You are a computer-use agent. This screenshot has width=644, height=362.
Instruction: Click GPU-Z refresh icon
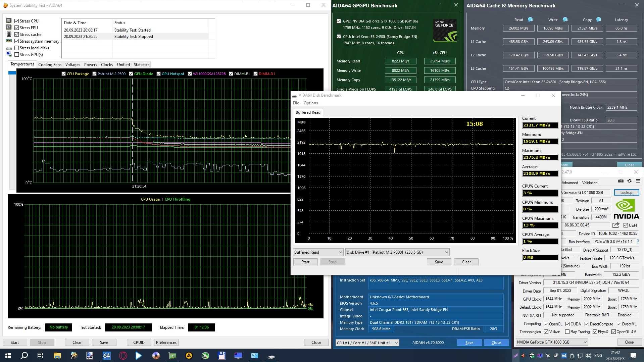629,181
